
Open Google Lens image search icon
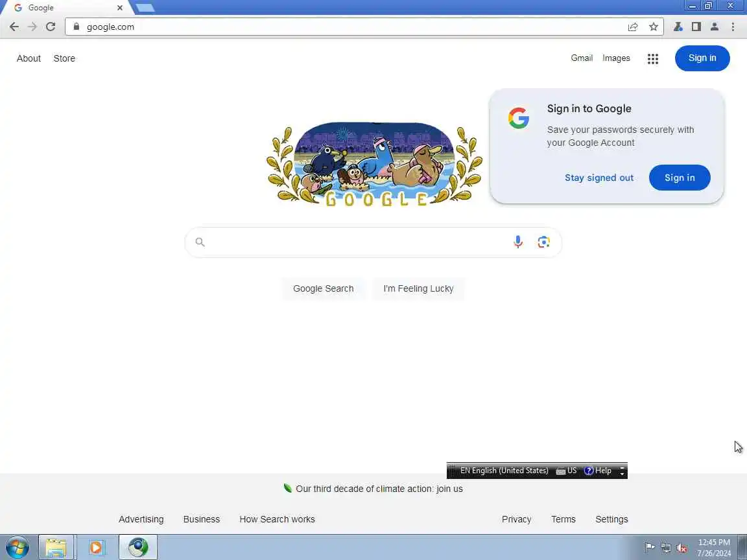point(543,242)
